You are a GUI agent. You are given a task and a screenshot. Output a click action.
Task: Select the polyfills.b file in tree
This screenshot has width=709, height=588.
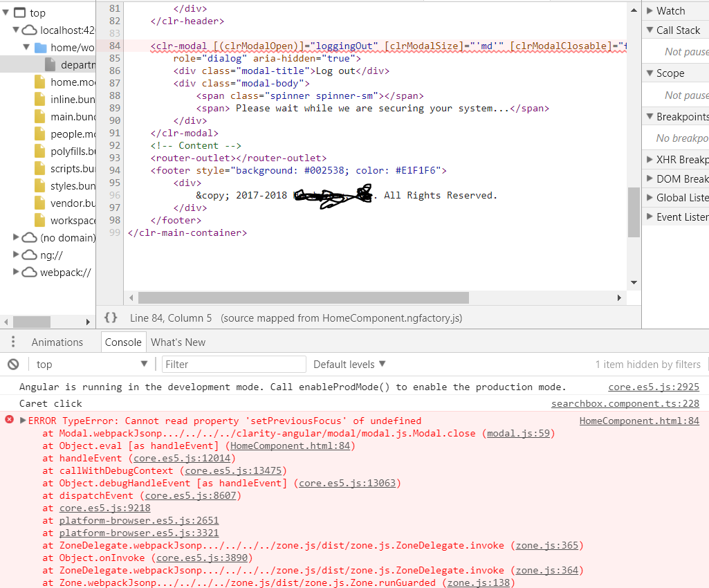[66, 151]
